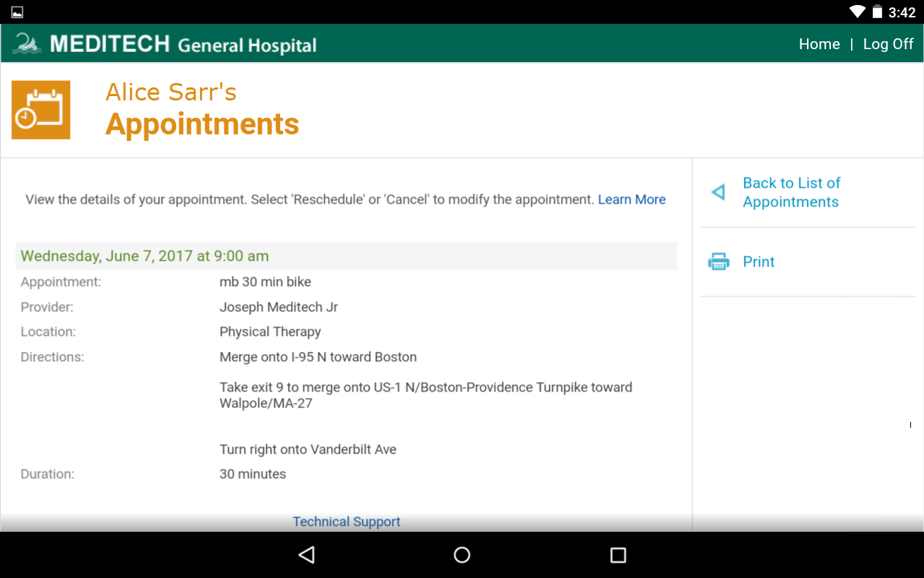
Task: Select the Print text label
Action: [759, 262]
